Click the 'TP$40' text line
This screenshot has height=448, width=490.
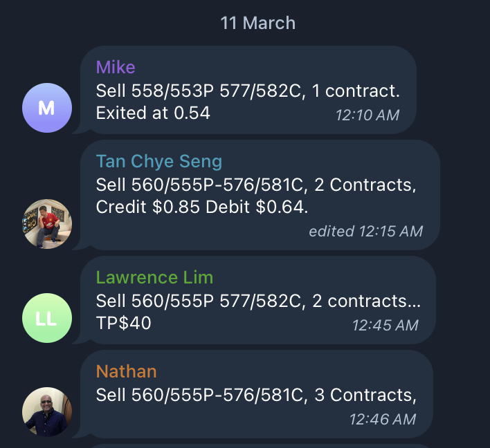click(123, 323)
